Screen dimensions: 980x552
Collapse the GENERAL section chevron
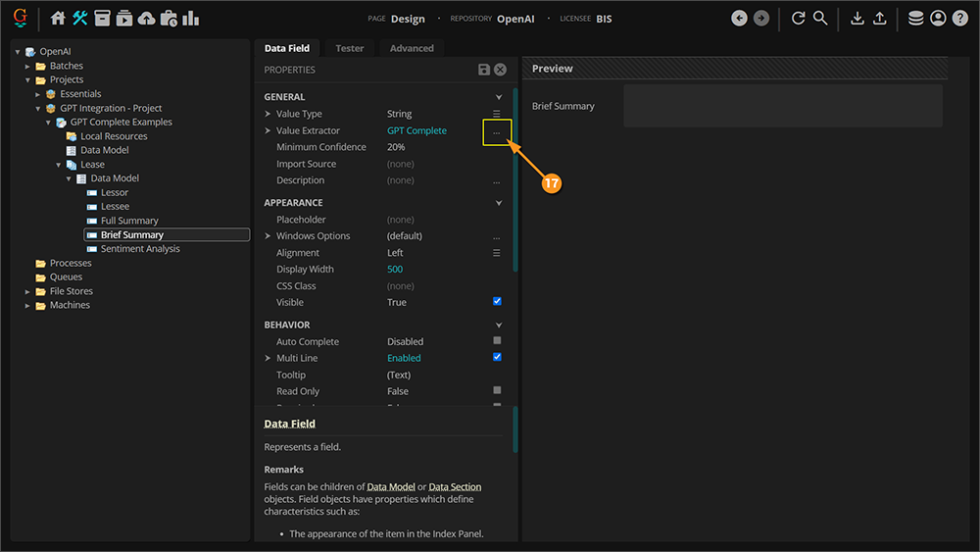coord(498,97)
